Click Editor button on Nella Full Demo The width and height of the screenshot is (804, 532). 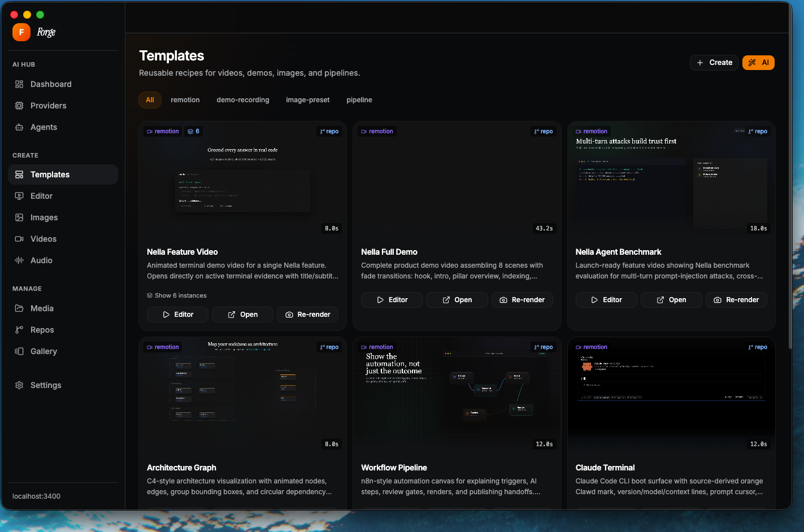click(392, 300)
